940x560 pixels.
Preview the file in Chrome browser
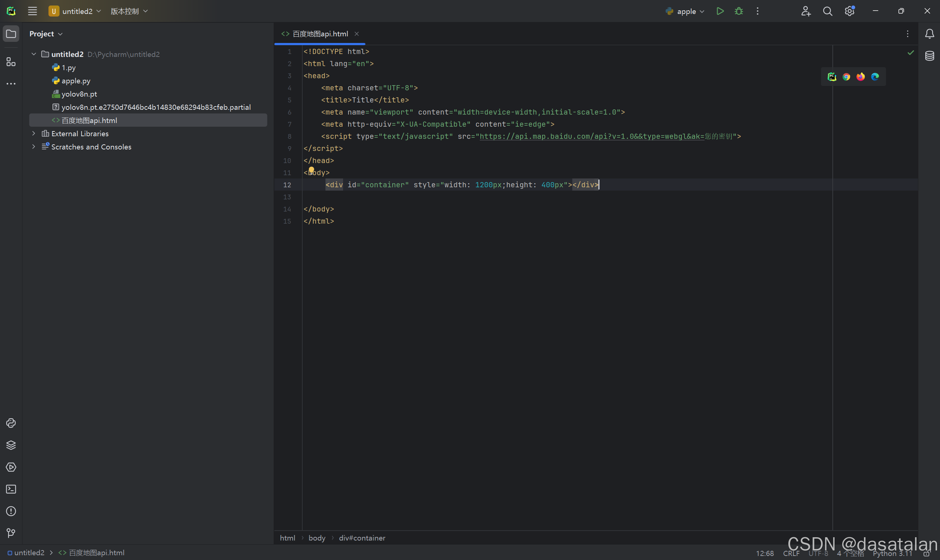(846, 77)
